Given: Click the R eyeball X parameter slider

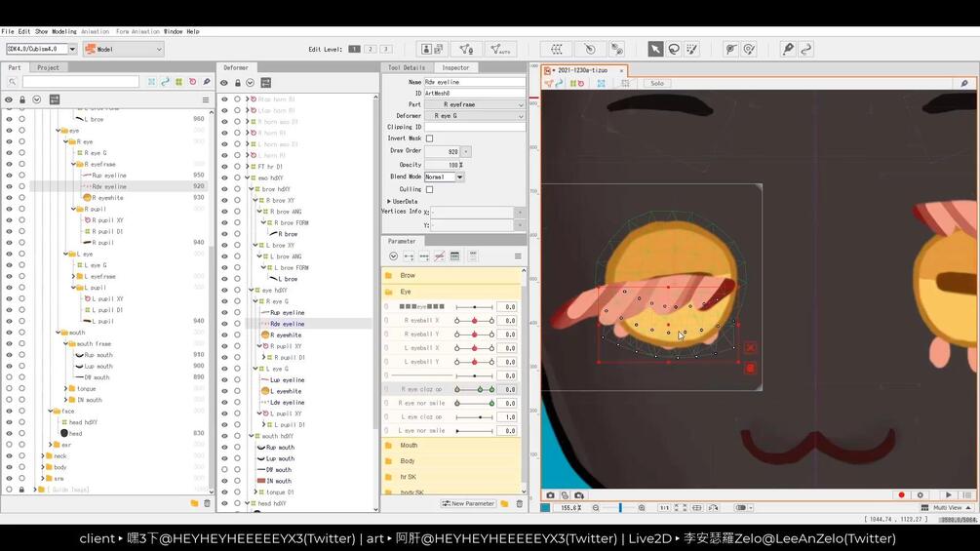Looking at the screenshot, I should click(474, 321).
